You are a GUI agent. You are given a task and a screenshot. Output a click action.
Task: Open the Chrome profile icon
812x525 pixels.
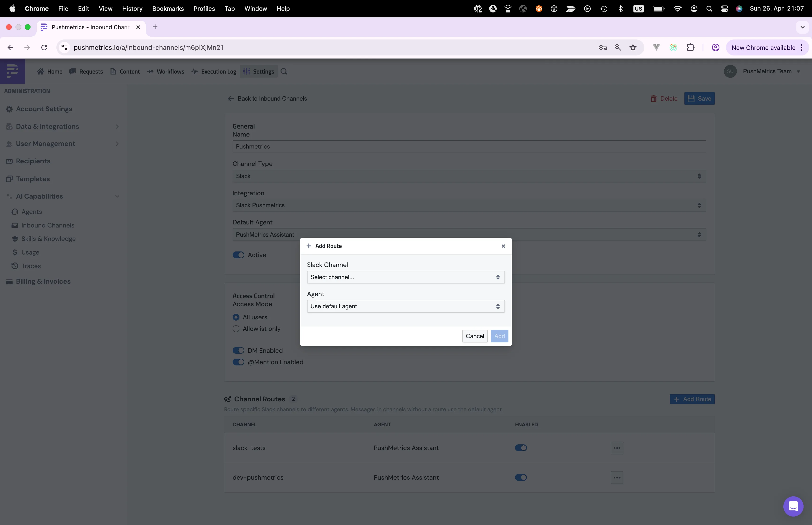[715, 47]
